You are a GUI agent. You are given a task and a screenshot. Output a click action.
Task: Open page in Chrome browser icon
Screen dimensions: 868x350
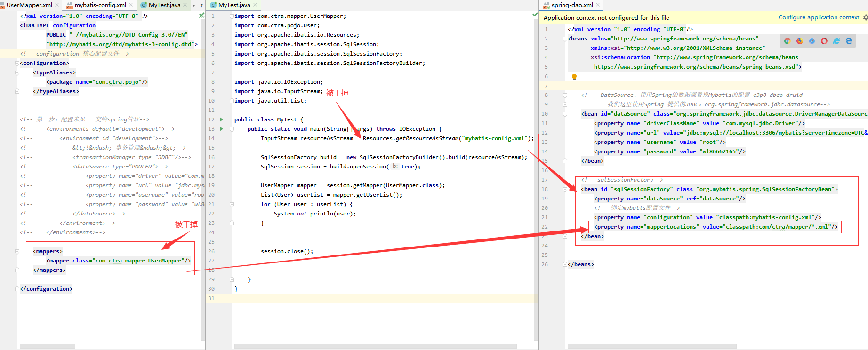787,41
